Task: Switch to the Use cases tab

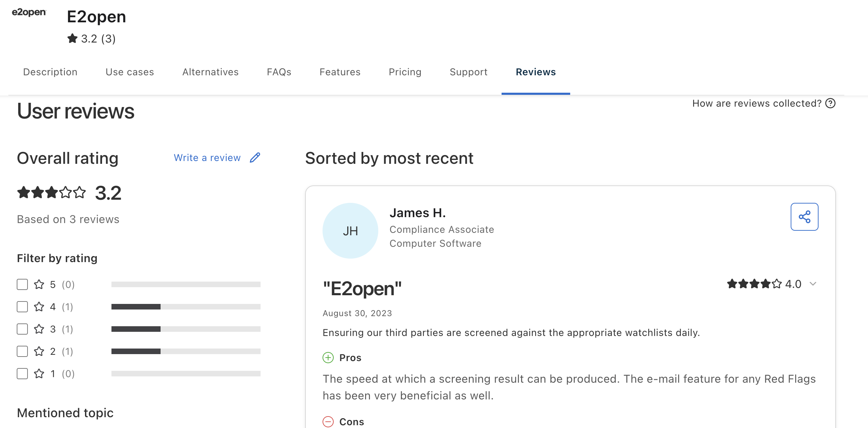Action: coord(130,72)
